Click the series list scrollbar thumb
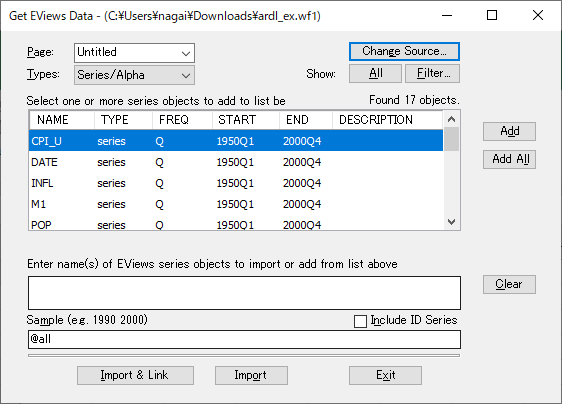 (x=451, y=139)
